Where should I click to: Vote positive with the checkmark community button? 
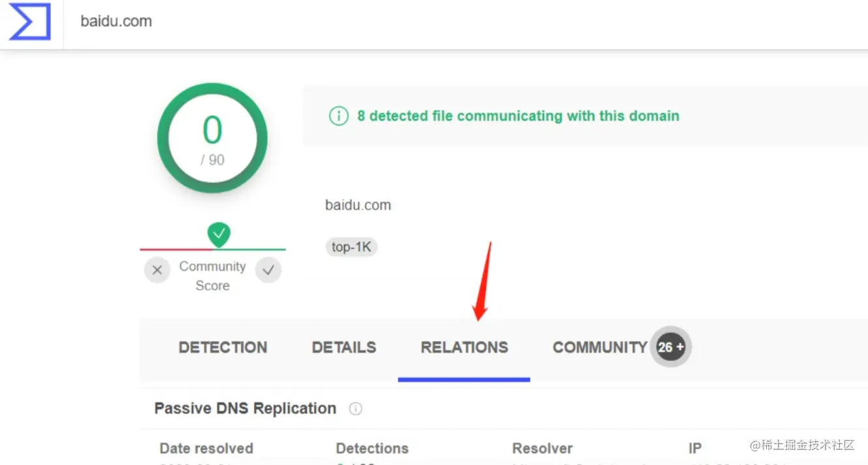coord(268,270)
